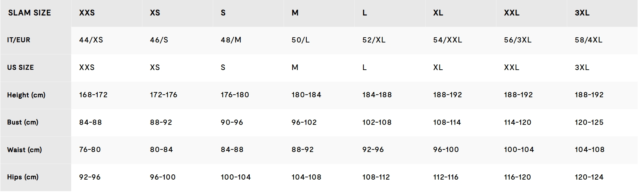
Task: Click the Bust (cm) row label
Action: 23,122
